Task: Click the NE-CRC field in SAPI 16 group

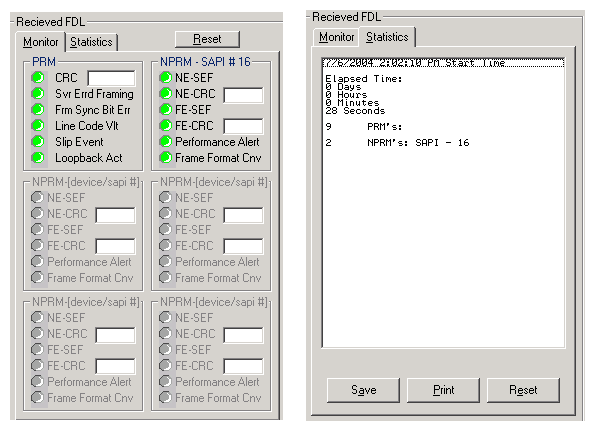Action: click(x=243, y=95)
